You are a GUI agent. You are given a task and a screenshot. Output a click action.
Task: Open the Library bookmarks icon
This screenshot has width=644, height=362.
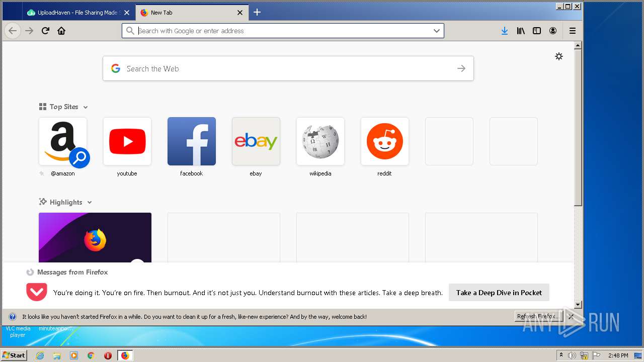point(521,31)
